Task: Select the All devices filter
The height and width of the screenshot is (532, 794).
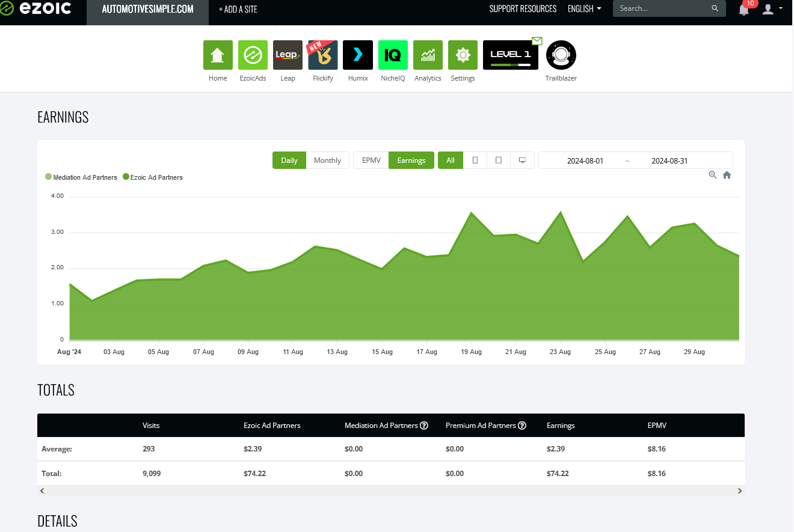Action: (451, 161)
